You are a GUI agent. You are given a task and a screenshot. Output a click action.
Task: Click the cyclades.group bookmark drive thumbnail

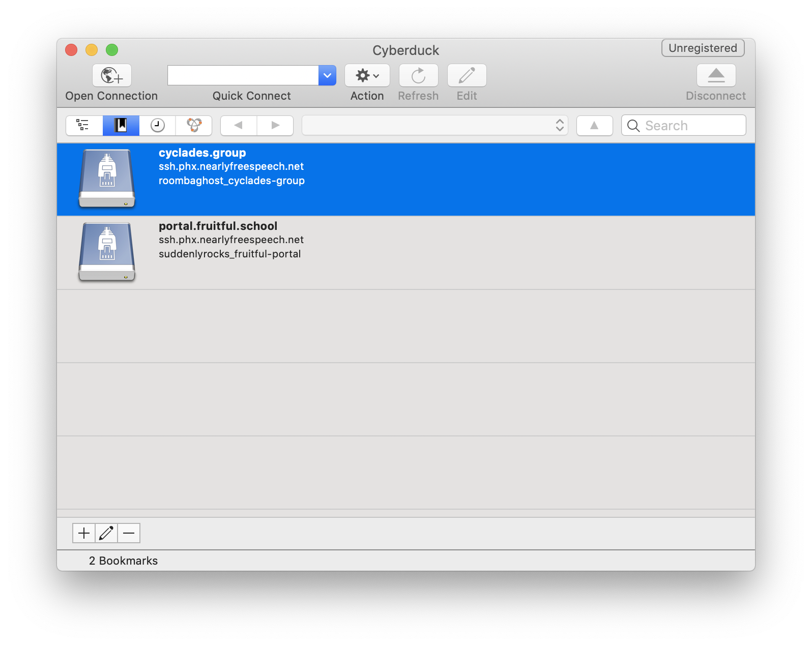(107, 178)
